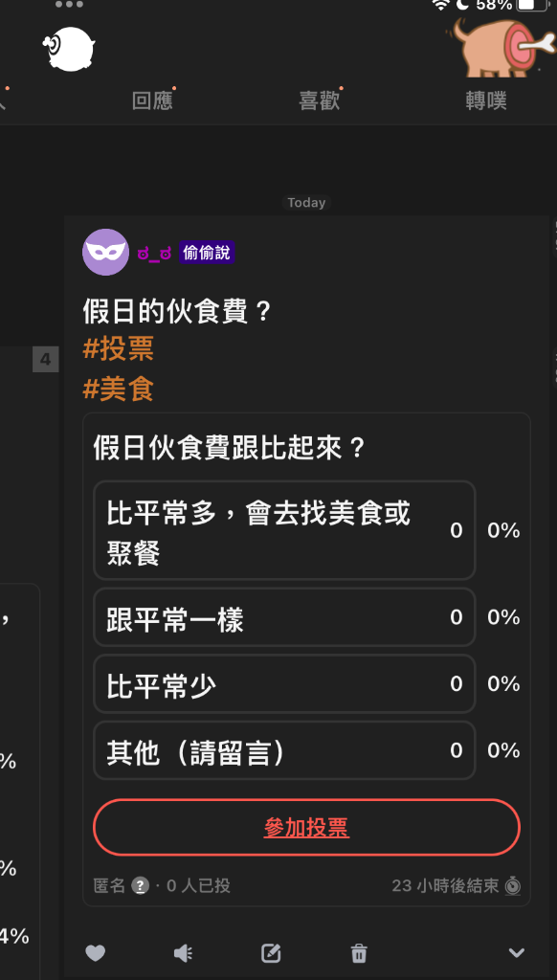Tap the meat creature mascot icon

(504, 47)
